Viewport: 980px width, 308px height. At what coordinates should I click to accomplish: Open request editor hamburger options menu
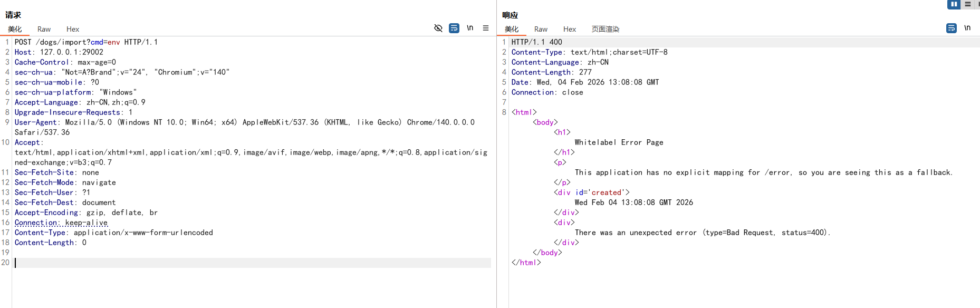486,28
